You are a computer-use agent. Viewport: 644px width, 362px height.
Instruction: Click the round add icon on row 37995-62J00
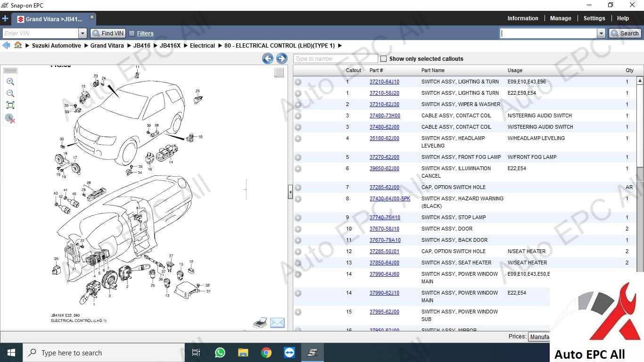298,312
